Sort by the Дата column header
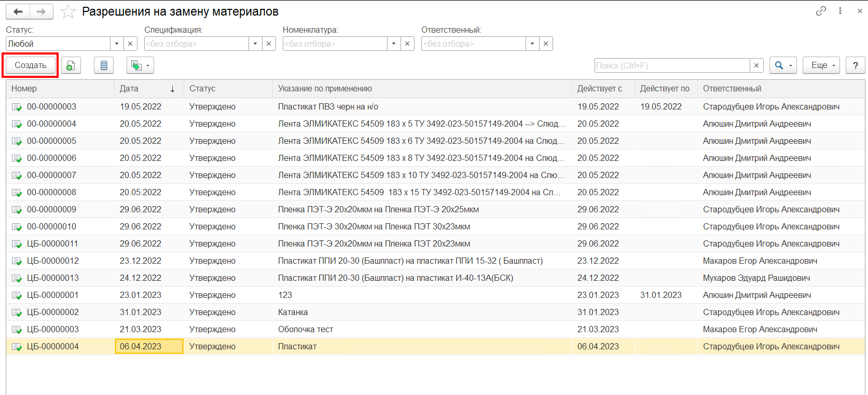Image resolution: width=868 pixels, height=395 pixels. [x=149, y=89]
